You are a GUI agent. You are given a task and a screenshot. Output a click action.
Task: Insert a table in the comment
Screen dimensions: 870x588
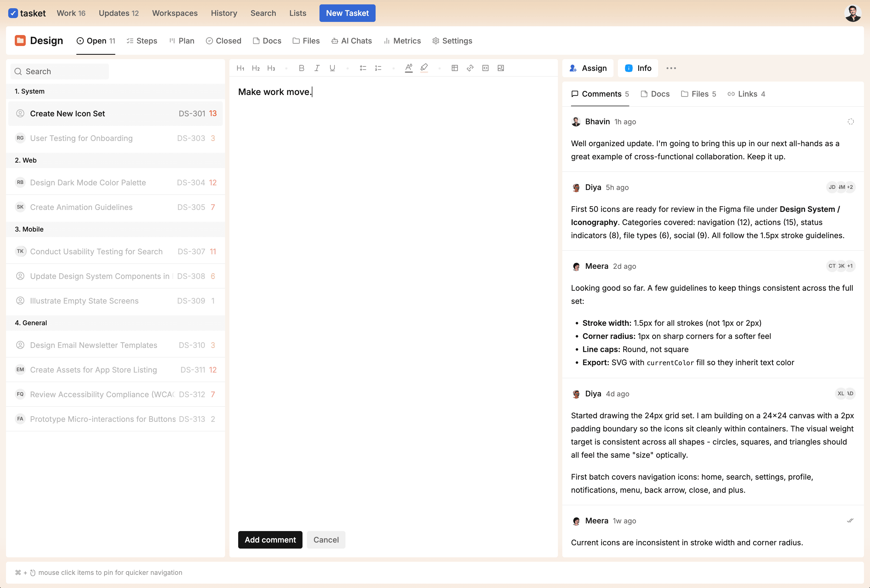[x=454, y=68]
